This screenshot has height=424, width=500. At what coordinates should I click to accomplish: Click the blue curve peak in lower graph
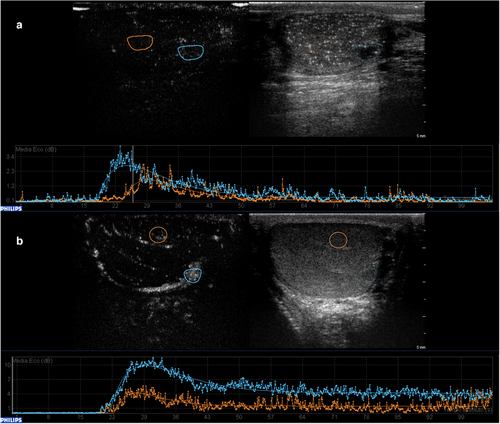tap(153, 359)
